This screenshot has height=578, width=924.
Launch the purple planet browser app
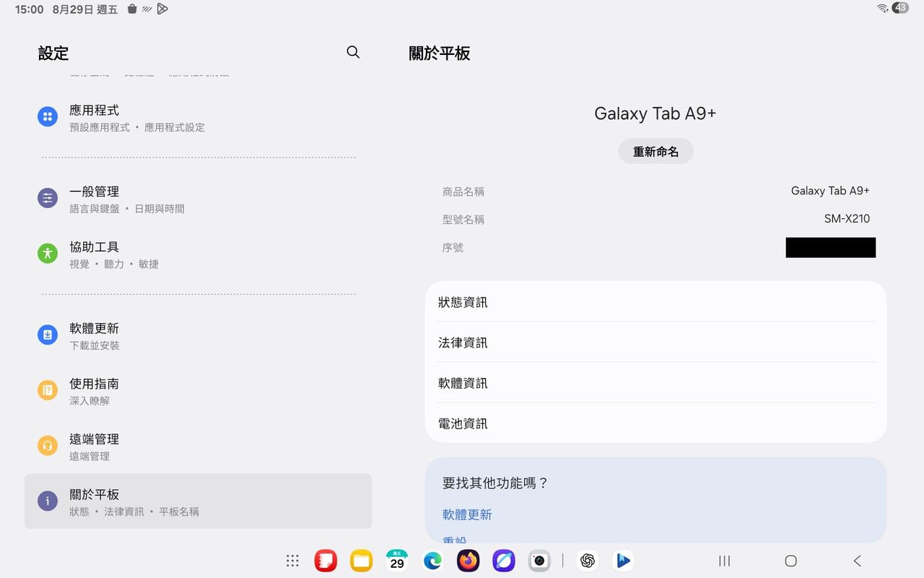504,561
